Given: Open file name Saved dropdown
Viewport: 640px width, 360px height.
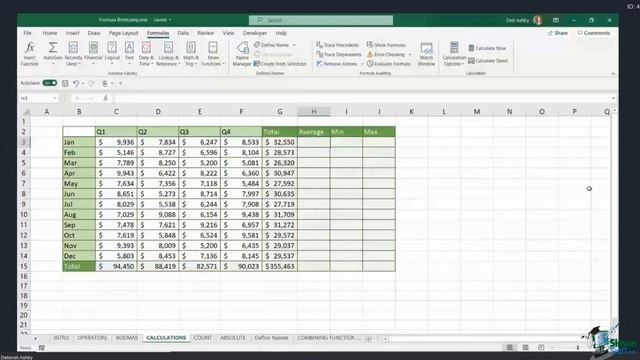Looking at the screenshot, I should pos(162,20).
